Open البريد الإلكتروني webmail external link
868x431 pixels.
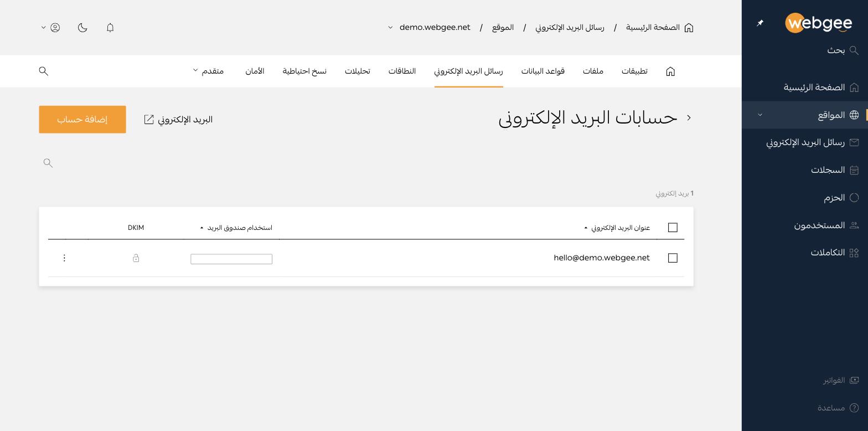click(x=178, y=120)
